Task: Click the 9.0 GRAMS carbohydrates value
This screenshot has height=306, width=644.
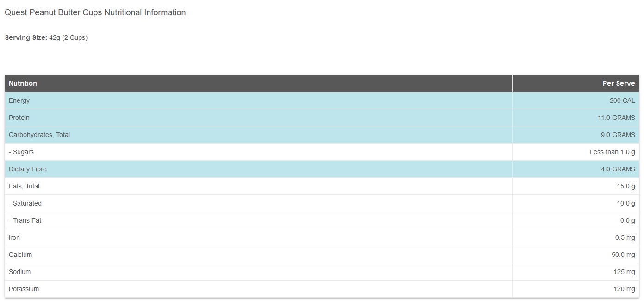Action: tap(618, 135)
